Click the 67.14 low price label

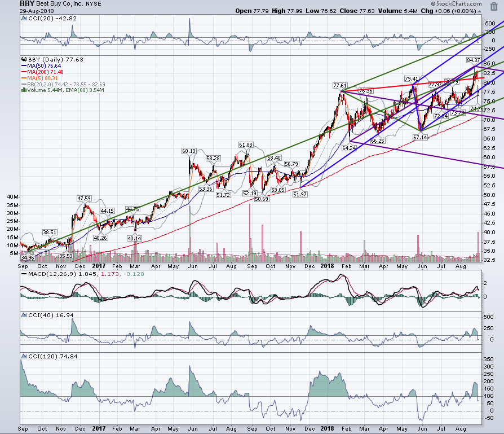[420, 137]
